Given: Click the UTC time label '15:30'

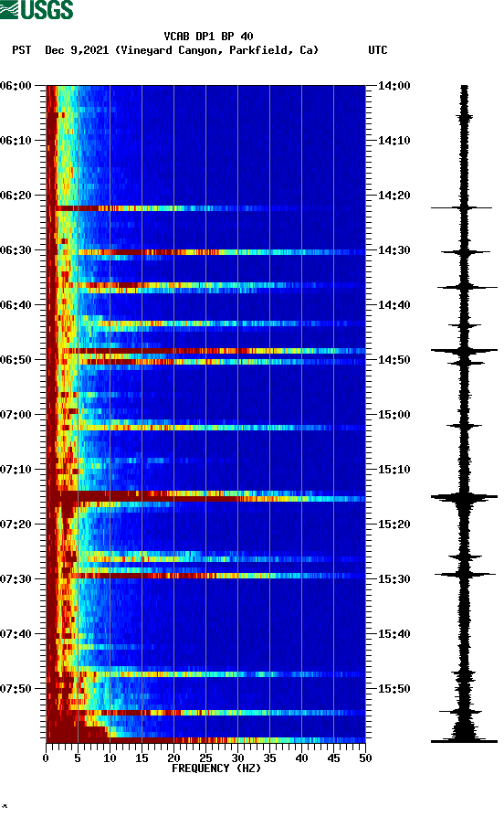Looking at the screenshot, I should click(x=394, y=579).
